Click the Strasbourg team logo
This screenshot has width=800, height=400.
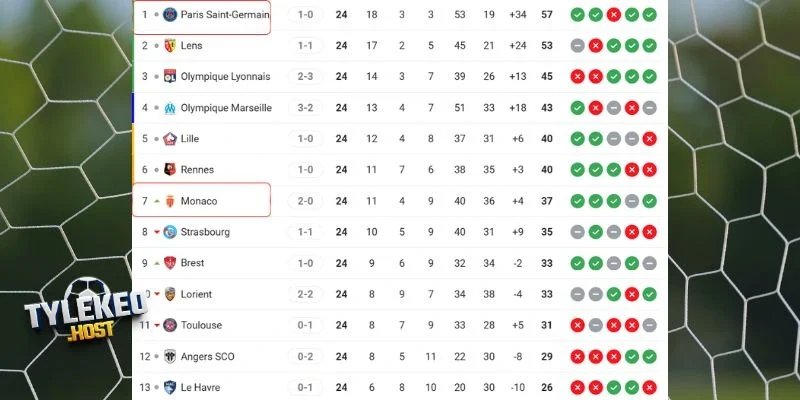169,232
